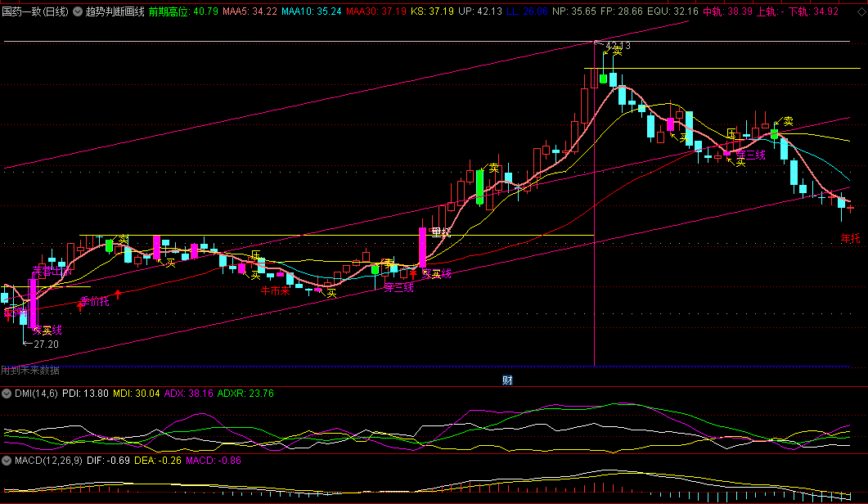This screenshot has width=868, height=504.
Task: Open the 财 financial info marker
Action: tap(507, 380)
